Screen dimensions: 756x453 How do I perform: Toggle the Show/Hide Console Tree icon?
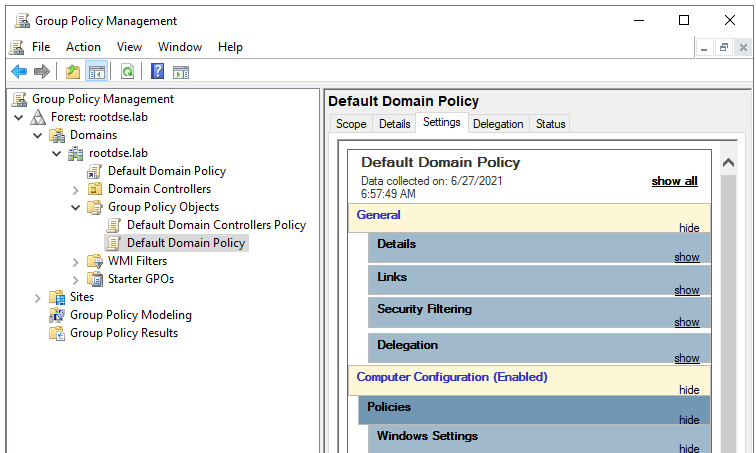click(96, 72)
